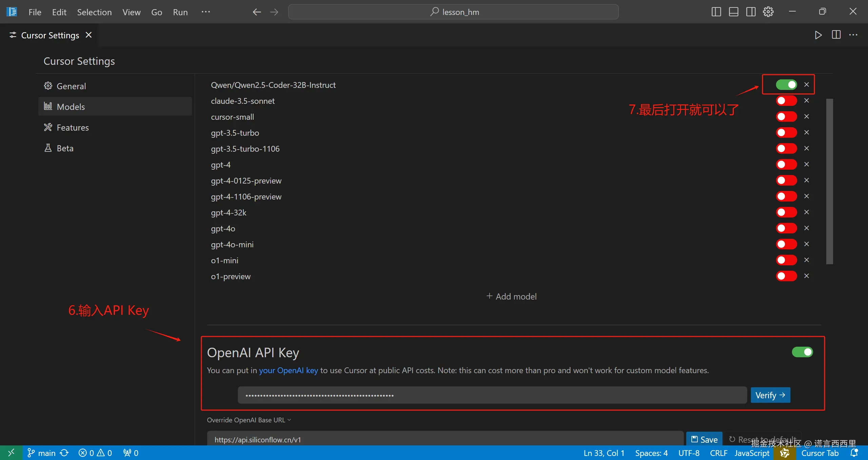Open the 'your OpenAI key' link

(x=289, y=370)
